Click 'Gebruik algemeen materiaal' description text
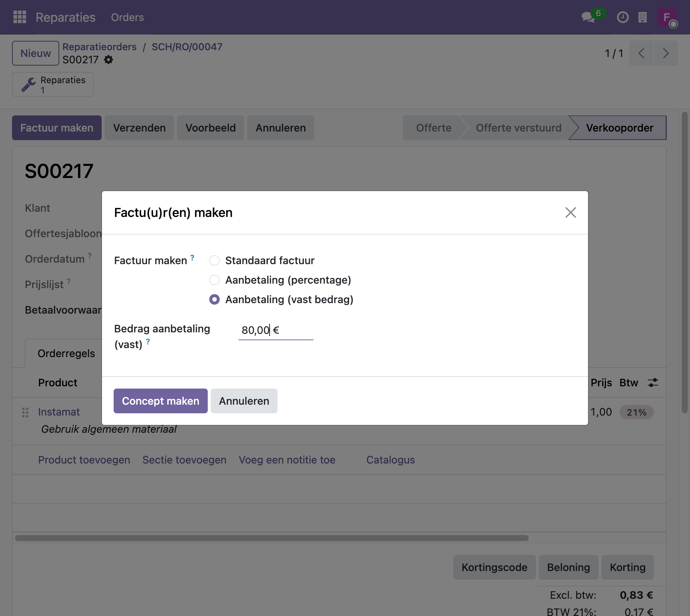 point(109,429)
